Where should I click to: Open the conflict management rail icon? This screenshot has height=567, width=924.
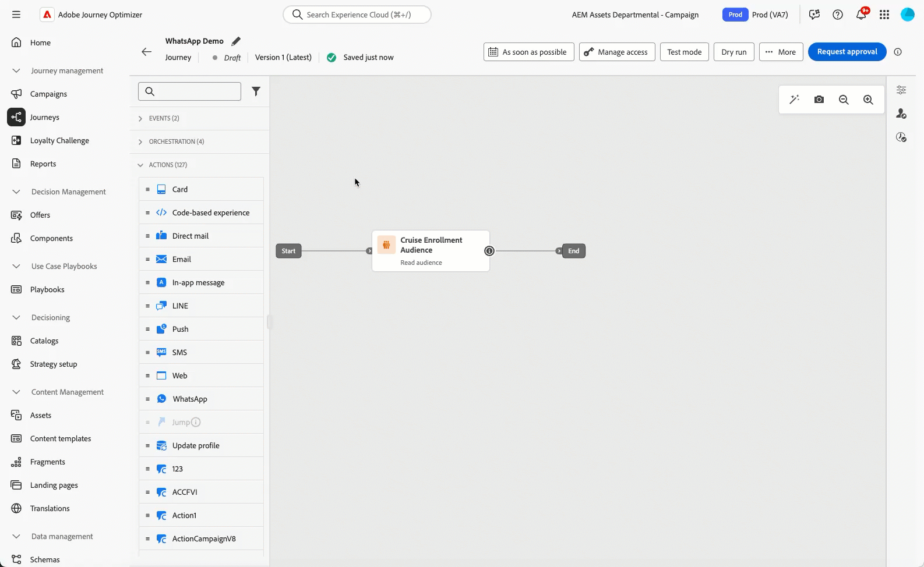[901, 137]
